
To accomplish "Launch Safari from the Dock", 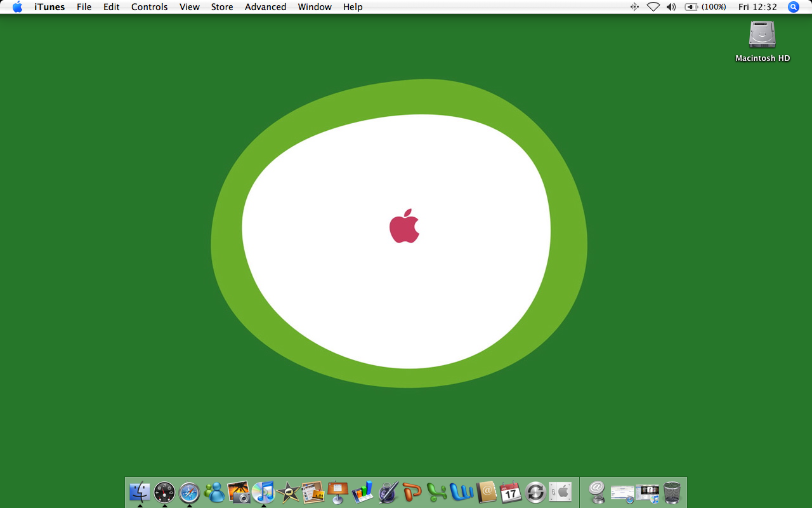I will pyautogui.click(x=189, y=492).
